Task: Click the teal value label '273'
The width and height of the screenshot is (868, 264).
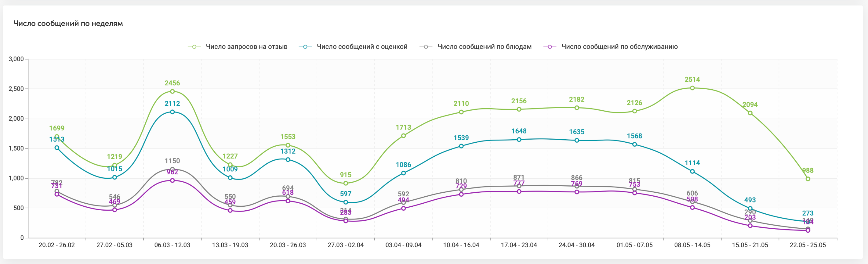Action: (808, 213)
